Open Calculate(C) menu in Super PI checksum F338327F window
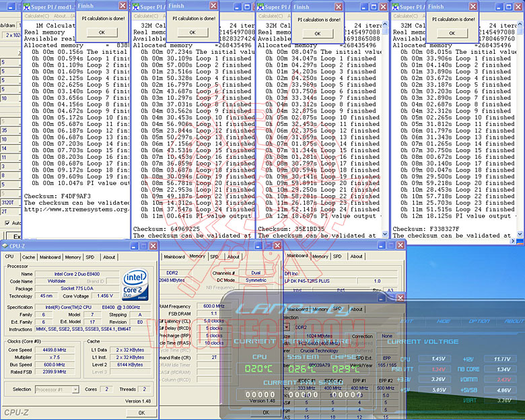The height and width of the screenshot is (420, 525). coord(405,16)
